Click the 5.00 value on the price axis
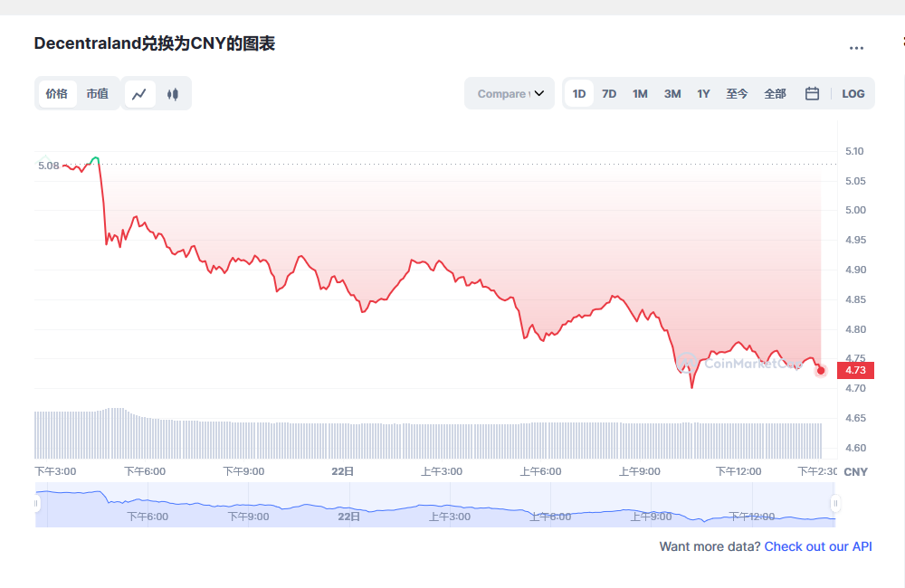Viewport: 905px width, 588px height. coord(855,210)
